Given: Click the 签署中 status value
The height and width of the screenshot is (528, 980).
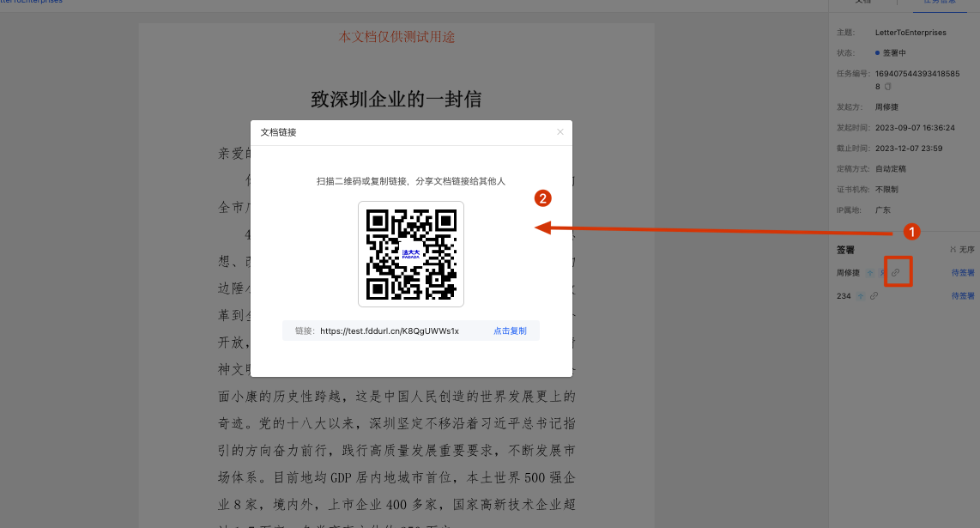Looking at the screenshot, I should click(893, 53).
